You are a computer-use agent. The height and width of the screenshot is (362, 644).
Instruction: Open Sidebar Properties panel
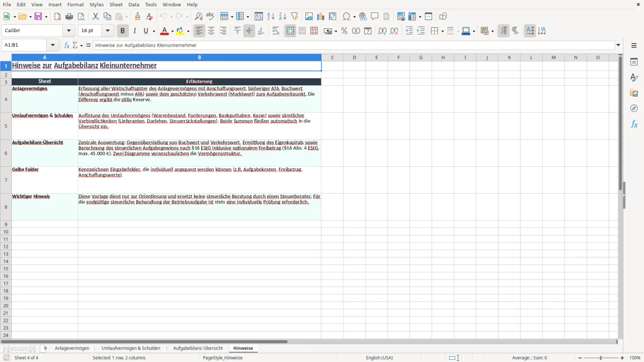[x=634, y=62]
